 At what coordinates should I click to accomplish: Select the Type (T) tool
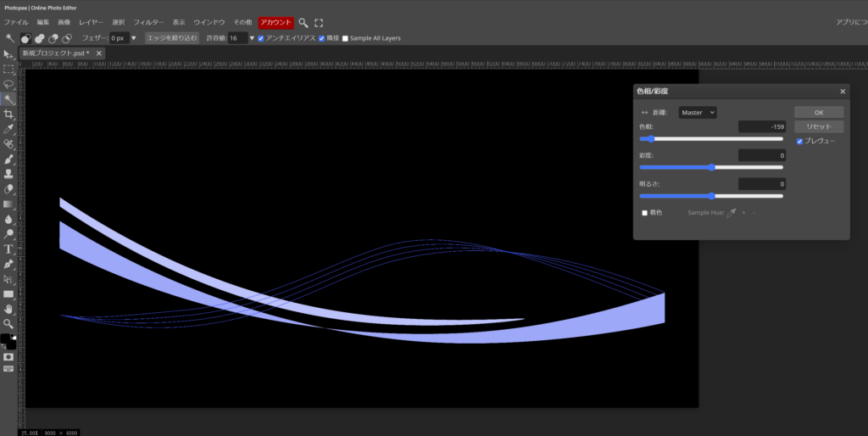coord(8,249)
